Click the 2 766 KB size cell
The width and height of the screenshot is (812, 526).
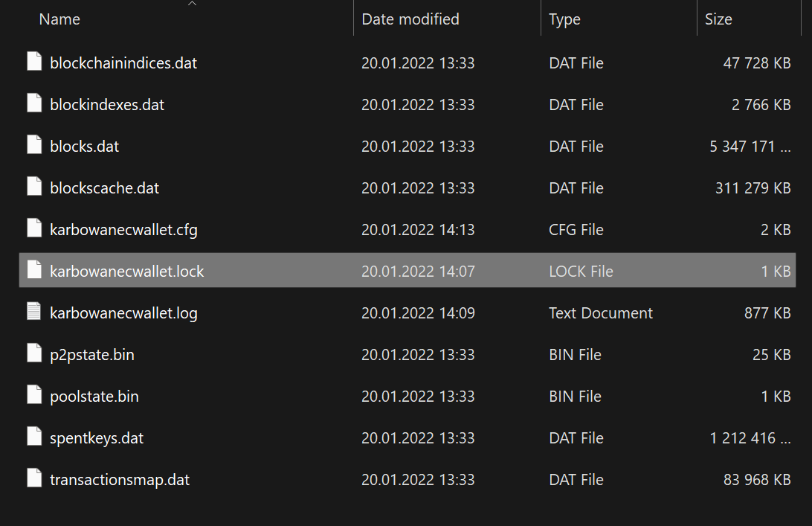click(x=761, y=105)
